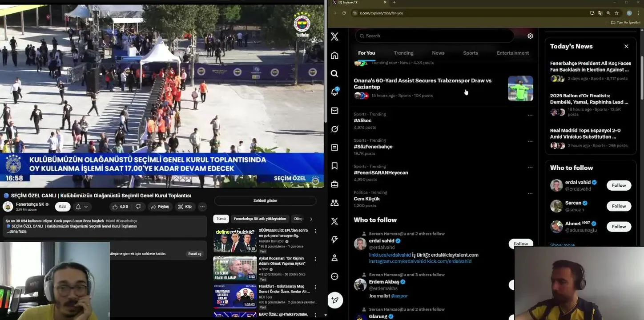
Task: Open @aspor mention in Erdem Akbaş bio
Action: [x=399, y=296]
